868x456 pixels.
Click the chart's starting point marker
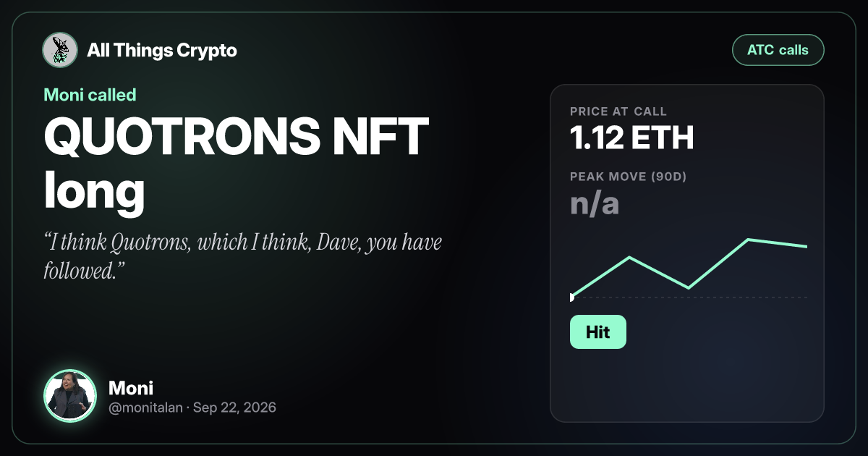pyautogui.click(x=571, y=297)
